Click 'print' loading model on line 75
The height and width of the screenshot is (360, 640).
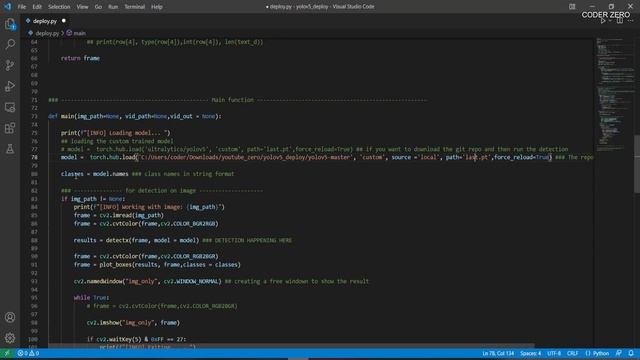pyautogui.click(x=116, y=133)
